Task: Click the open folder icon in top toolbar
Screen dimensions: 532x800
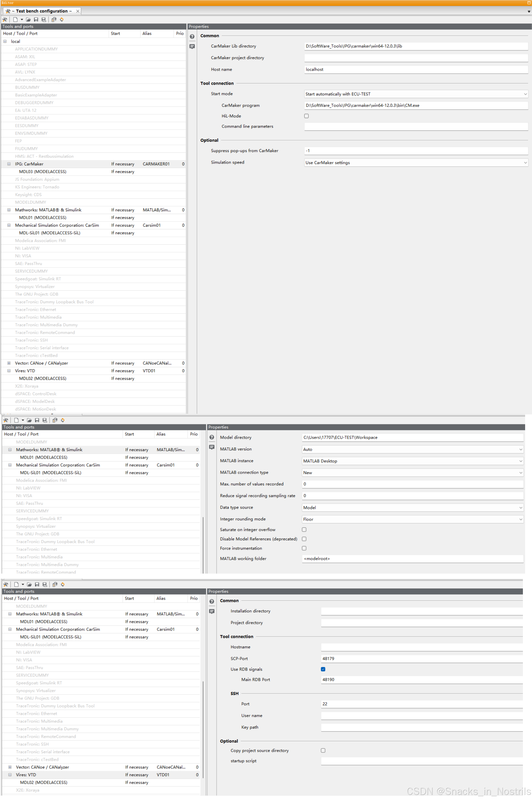Action: (28, 20)
